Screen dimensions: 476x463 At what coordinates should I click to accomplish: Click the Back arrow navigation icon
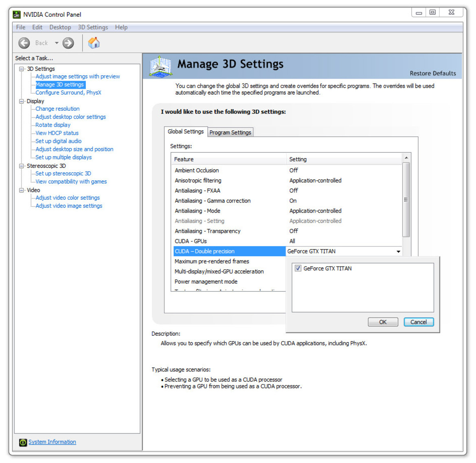[x=24, y=43]
